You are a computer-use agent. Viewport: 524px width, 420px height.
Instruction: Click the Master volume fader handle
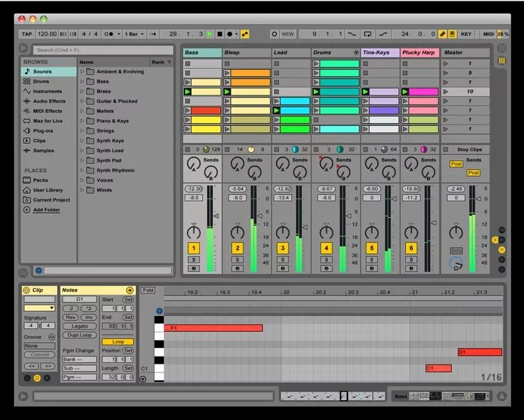tap(478, 199)
